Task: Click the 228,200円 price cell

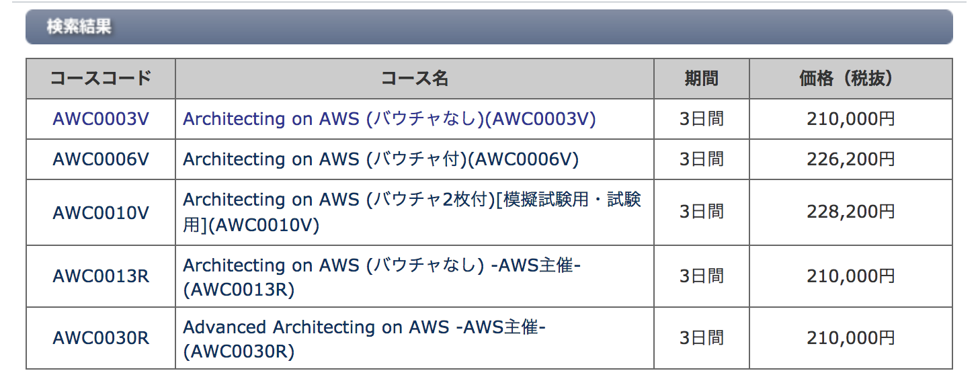Action: click(851, 212)
